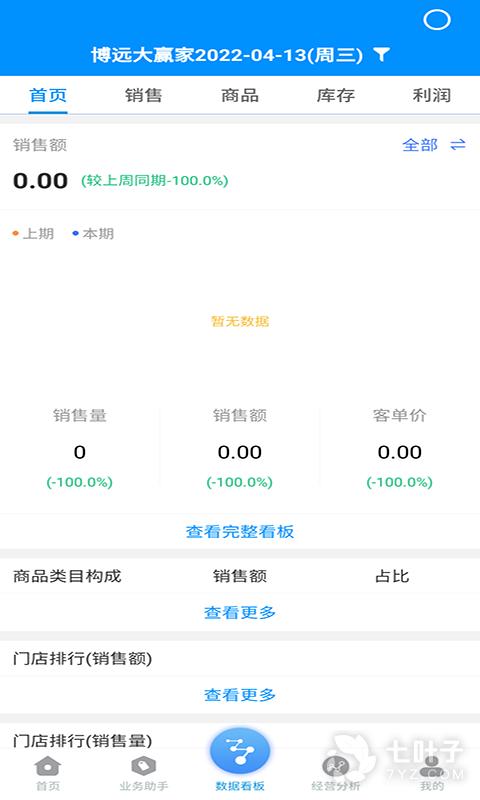Open the 库存 tab

(336, 95)
